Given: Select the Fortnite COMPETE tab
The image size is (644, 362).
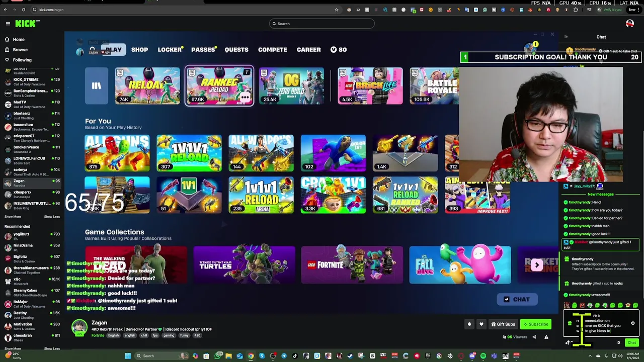Looking at the screenshot, I should [272, 50].
